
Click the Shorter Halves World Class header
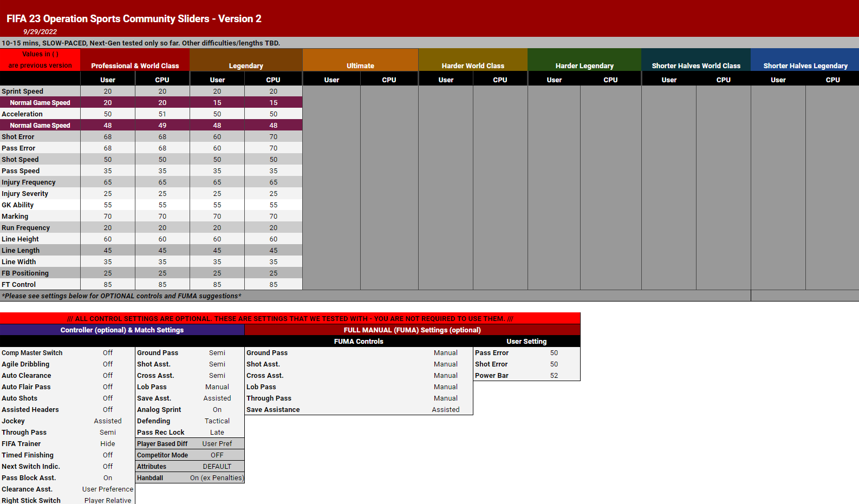pyautogui.click(x=696, y=66)
